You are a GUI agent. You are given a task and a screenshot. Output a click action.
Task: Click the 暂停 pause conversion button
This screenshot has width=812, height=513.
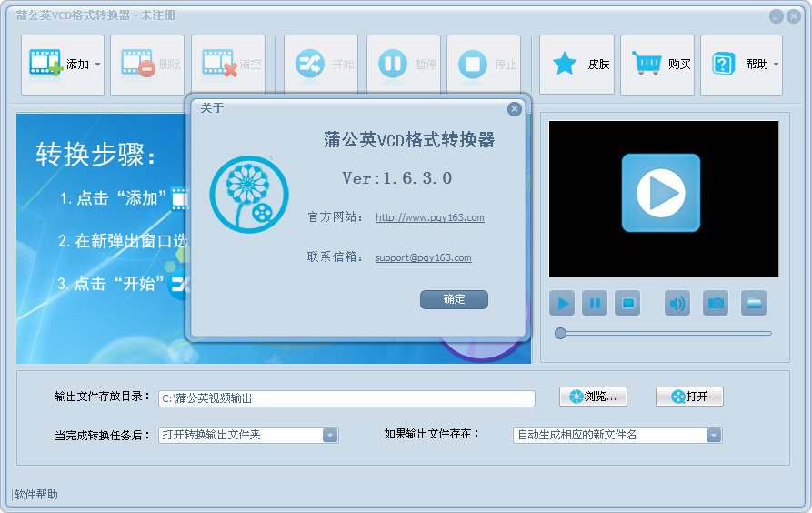click(x=404, y=65)
